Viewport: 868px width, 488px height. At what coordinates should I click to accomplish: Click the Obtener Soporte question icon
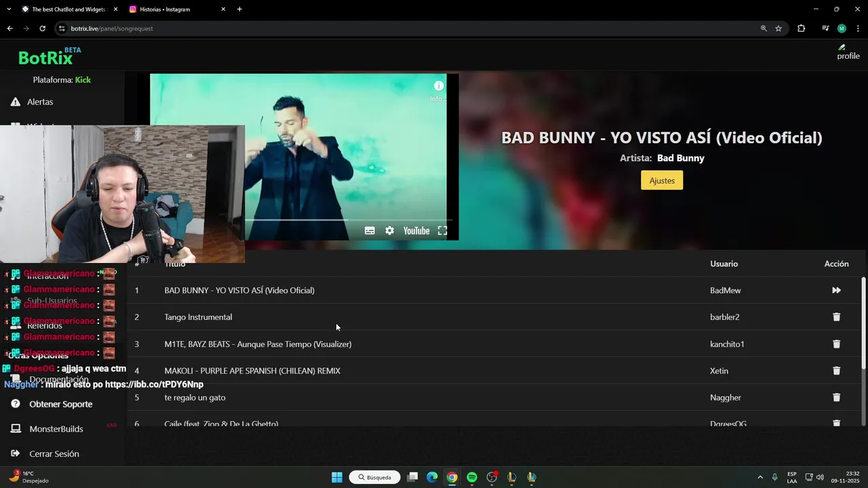point(16,404)
